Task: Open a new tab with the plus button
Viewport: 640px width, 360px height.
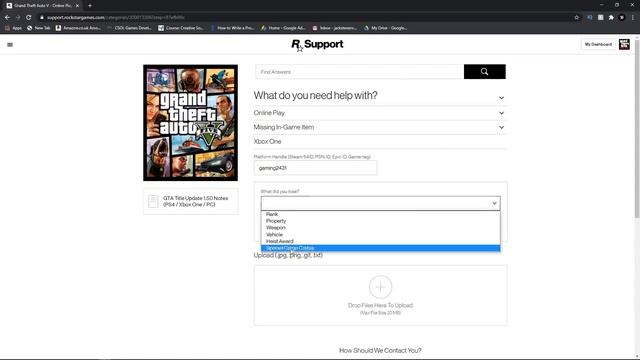Action: point(90,6)
